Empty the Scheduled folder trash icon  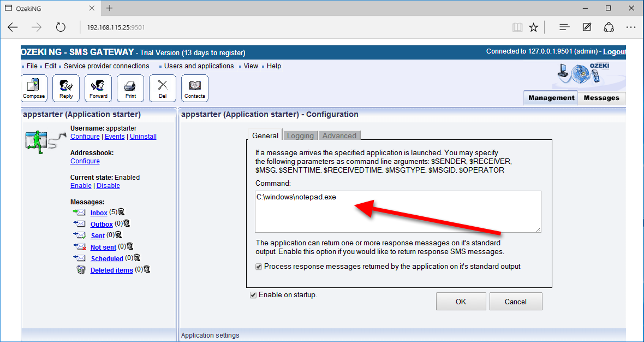(x=137, y=258)
